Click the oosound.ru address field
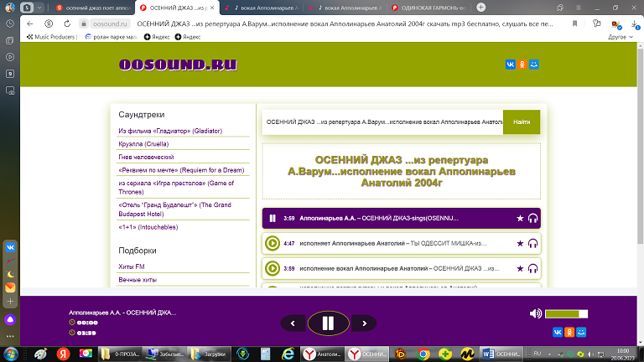Screen dimensions: 644x362 click(x=110, y=23)
